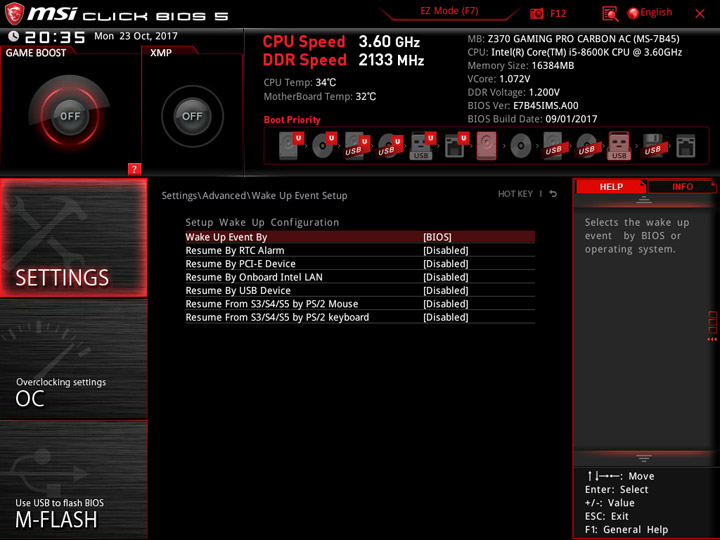720x540 pixels.
Task: Select UEFI network boot device icon
Action: coord(456,146)
